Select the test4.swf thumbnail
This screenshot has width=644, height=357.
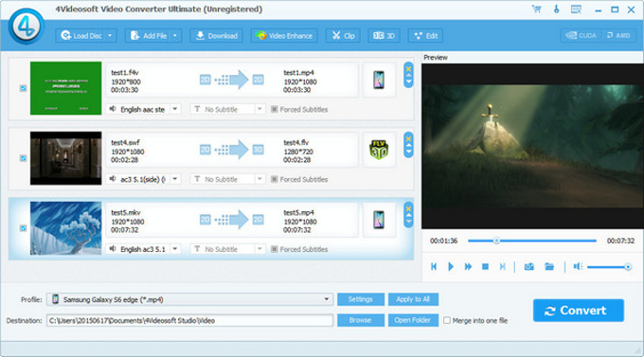(x=65, y=158)
